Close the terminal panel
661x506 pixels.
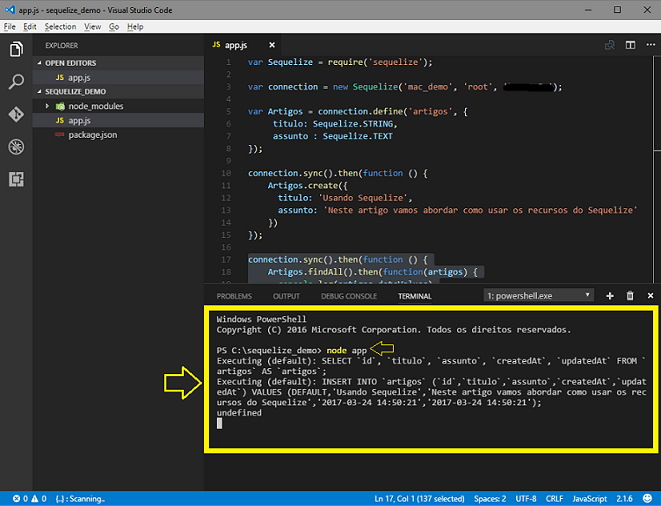coord(650,296)
